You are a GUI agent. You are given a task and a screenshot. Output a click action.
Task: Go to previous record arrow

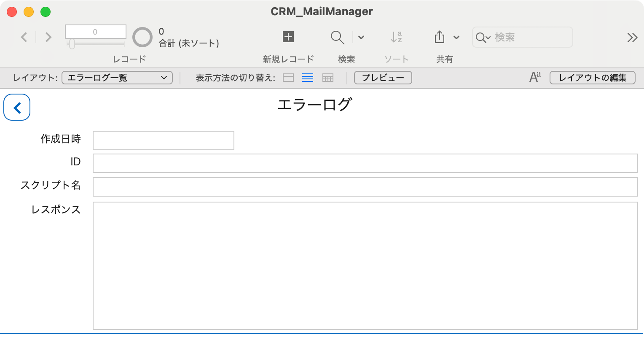[x=24, y=37]
